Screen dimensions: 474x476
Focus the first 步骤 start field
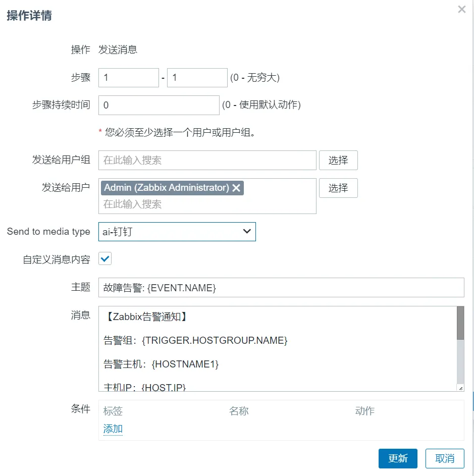128,78
